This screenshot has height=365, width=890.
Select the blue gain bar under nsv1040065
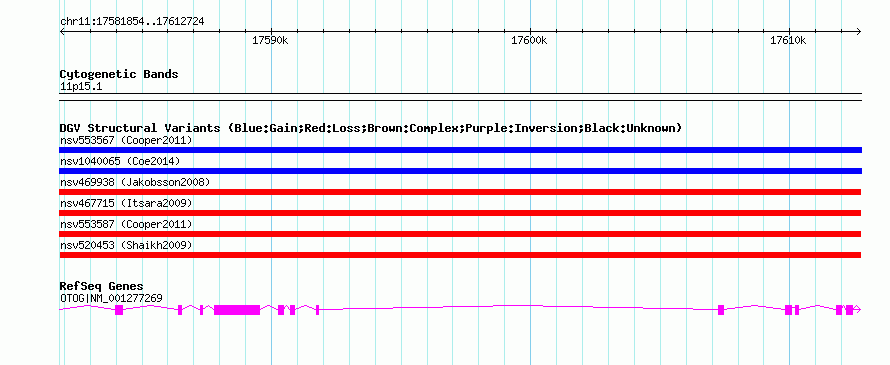click(x=460, y=171)
